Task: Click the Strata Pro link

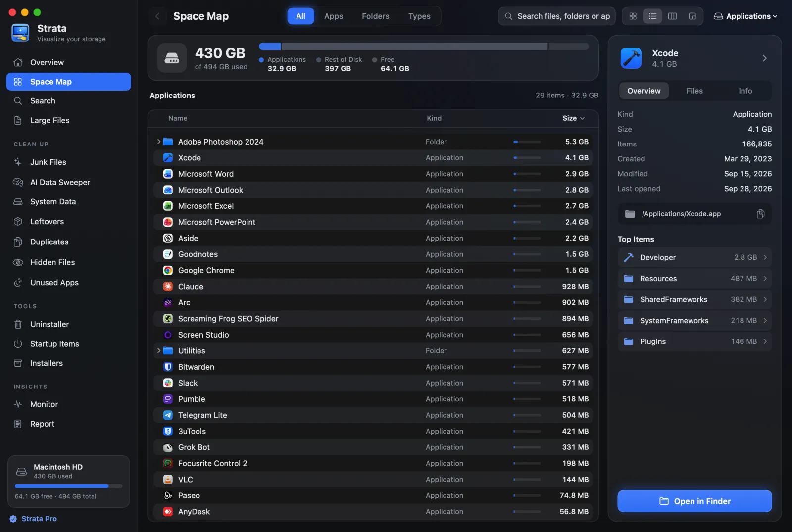Action: [x=33, y=519]
